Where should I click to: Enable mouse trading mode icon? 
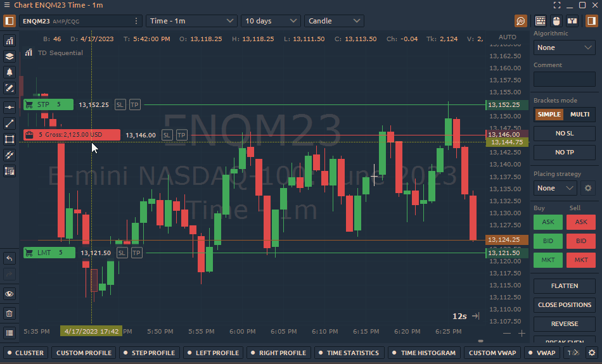pyautogui.click(x=556, y=21)
